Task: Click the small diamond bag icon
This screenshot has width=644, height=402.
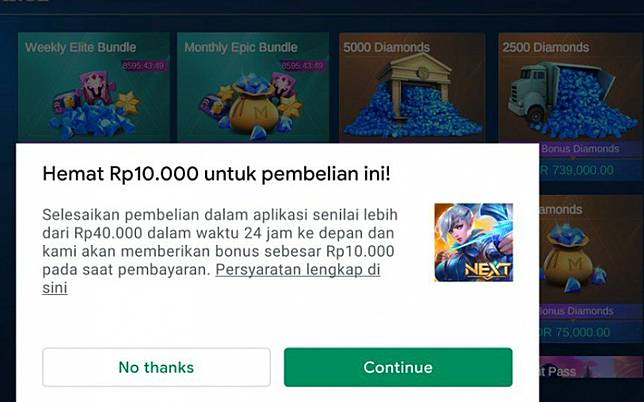Action: [573, 257]
